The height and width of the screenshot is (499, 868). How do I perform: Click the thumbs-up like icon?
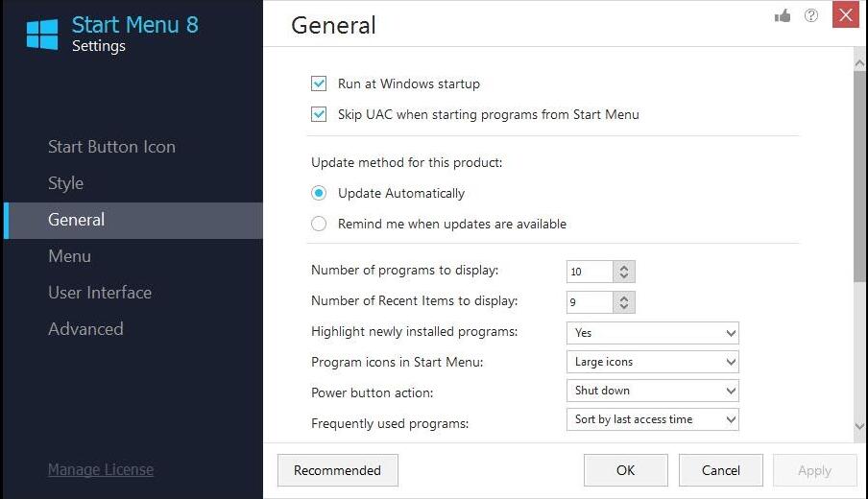(783, 16)
